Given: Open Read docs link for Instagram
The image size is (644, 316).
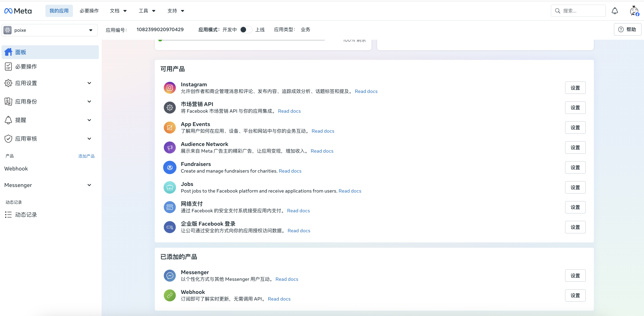Looking at the screenshot, I should coord(366,91).
